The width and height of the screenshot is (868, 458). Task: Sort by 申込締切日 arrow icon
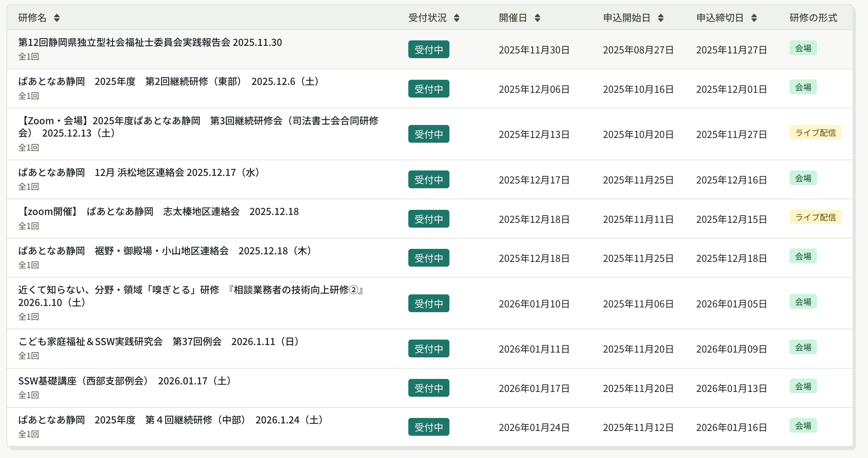(x=754, y=18)
